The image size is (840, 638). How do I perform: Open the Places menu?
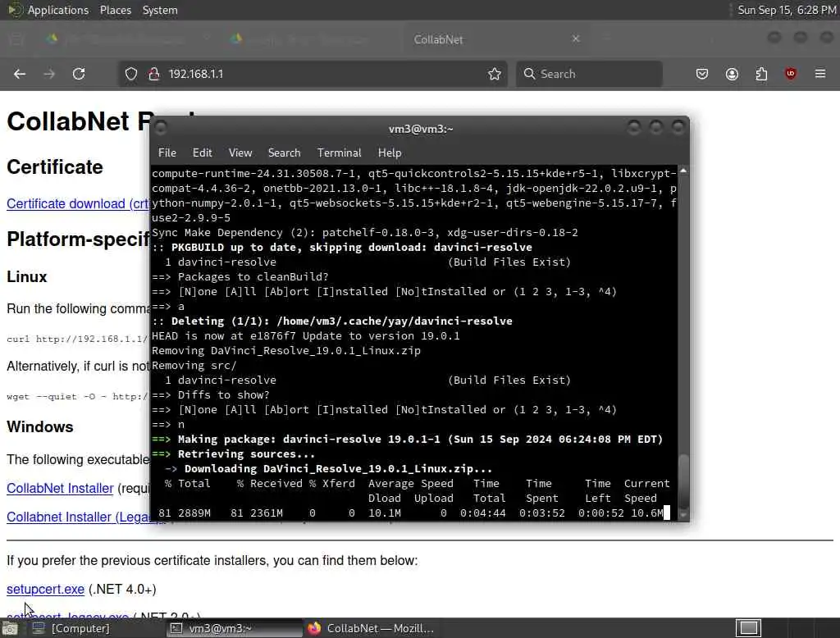pos(115,10)
